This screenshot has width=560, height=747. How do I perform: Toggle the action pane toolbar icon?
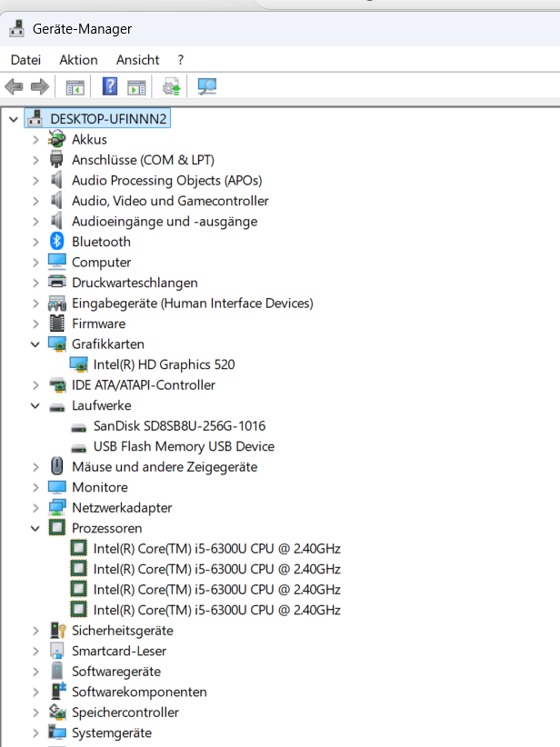[x=136, y=87]
